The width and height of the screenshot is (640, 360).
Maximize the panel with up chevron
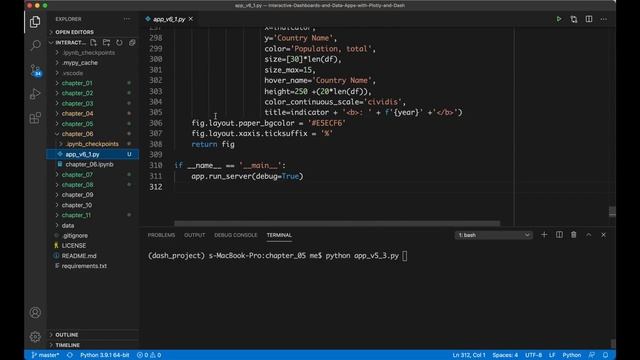[589, 235]
